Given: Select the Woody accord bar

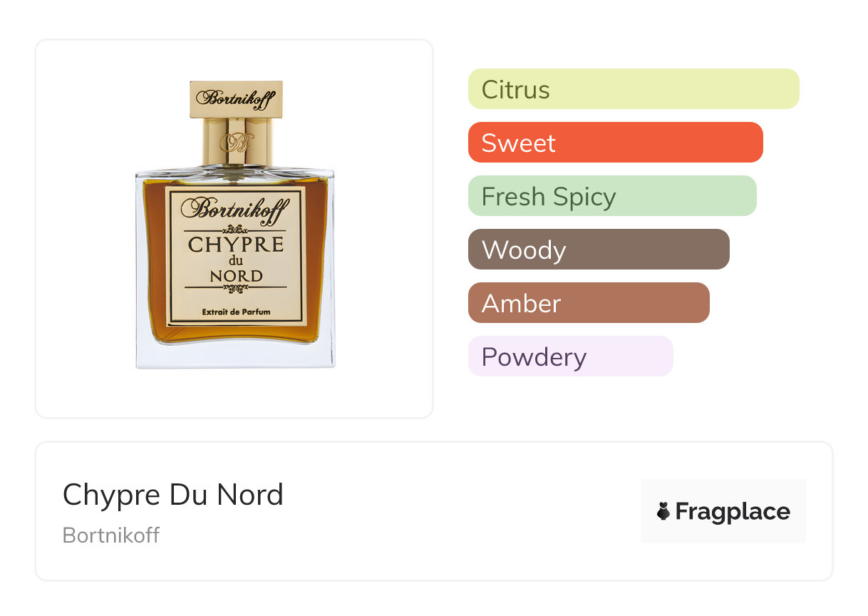Looking at the screenshot, I should click(x=599, y=250).
